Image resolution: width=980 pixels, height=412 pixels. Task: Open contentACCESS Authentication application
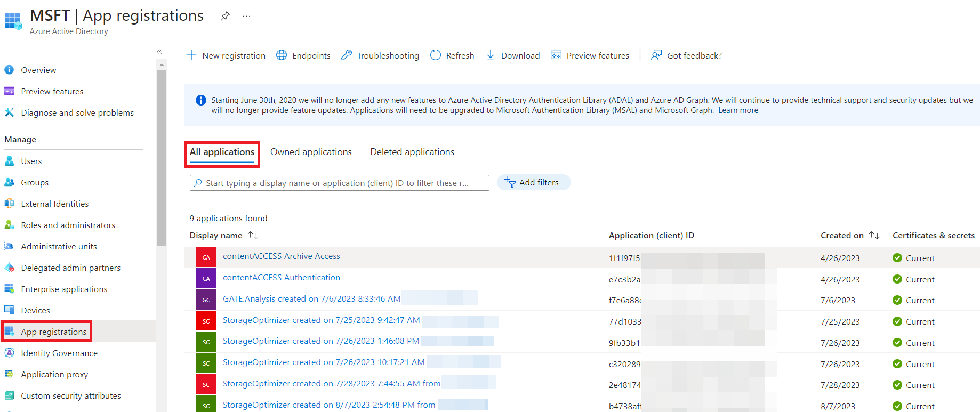click(x=281, y=278)
